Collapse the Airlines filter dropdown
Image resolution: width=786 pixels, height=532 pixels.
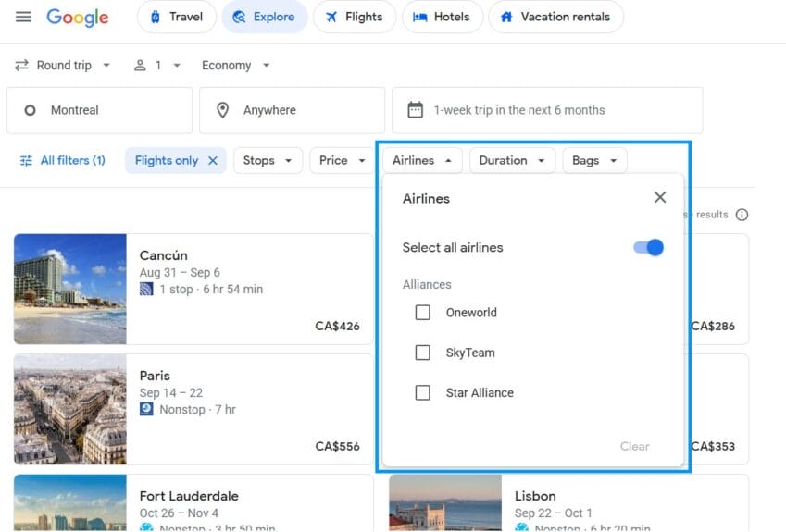pos(422,161)
